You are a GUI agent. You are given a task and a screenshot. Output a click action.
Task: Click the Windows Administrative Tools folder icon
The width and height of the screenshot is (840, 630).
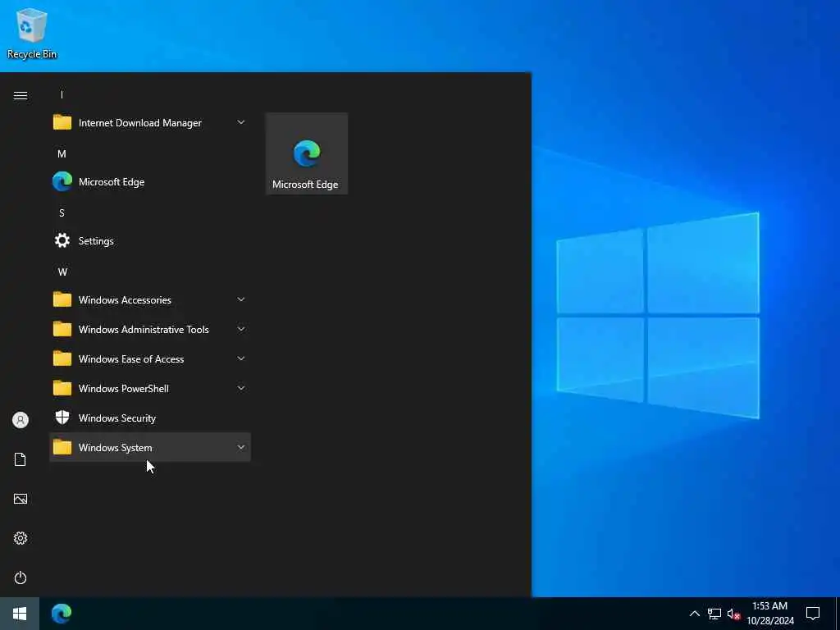(62, 328)
